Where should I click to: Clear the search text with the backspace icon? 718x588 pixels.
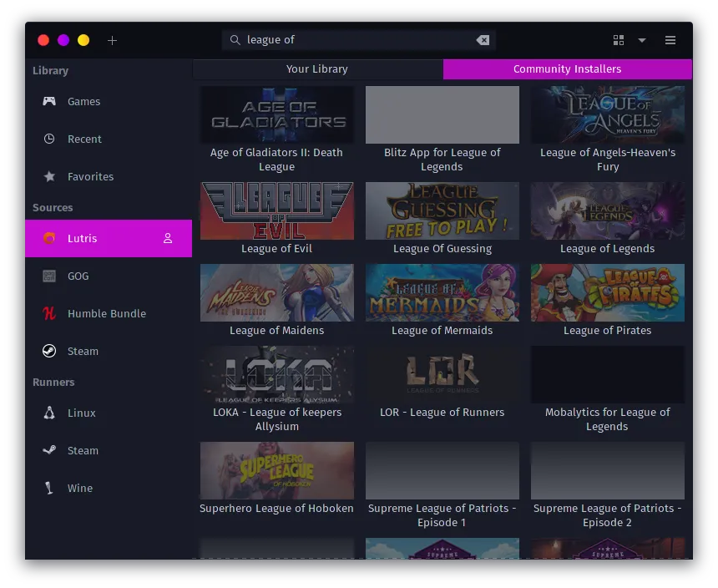[x=483, y=40]
